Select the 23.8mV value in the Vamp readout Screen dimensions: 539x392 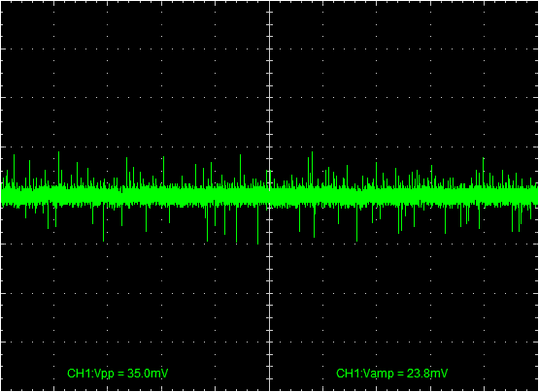click(427, 374)
